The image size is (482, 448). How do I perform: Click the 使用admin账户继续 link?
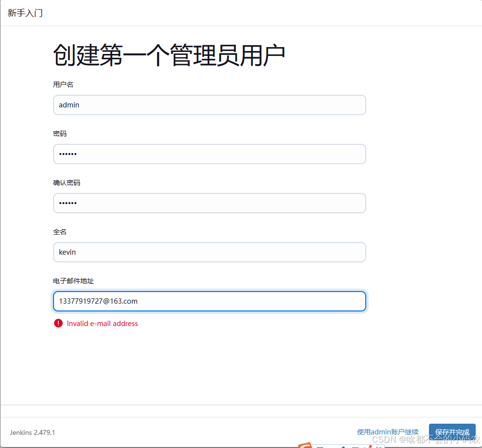[x=388, y=431]
